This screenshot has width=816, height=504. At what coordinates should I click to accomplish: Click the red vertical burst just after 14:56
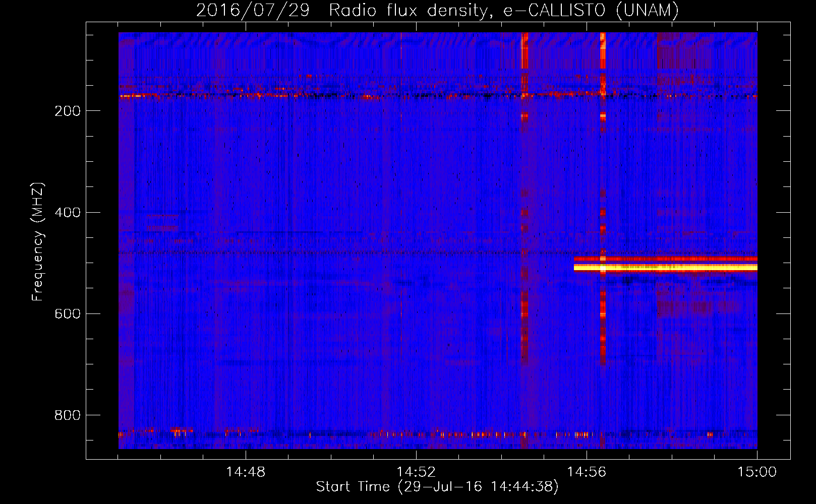pos(603,199)
